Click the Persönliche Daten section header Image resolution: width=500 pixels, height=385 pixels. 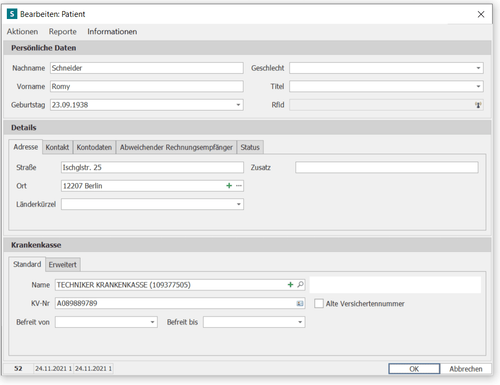pyautogui.click(x=247, y=48)
